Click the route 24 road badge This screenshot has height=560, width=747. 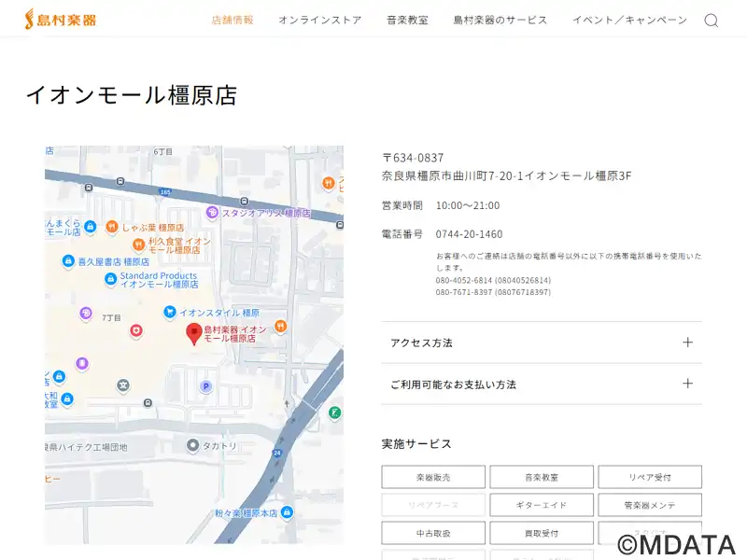(x=276, y=453)
